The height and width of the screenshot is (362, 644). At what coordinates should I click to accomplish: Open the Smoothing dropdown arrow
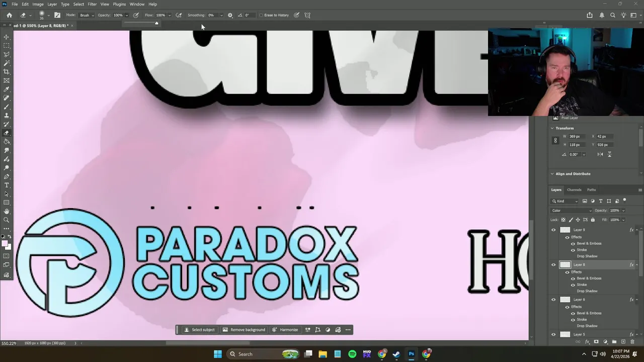tap(221, 15)
